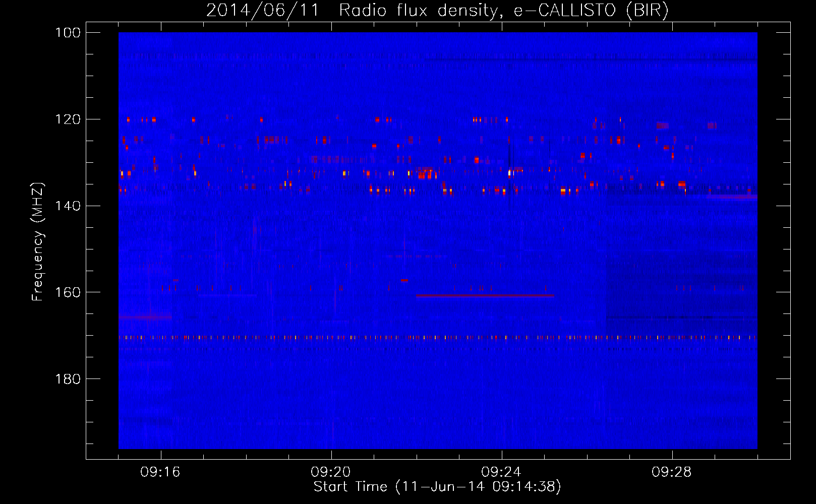The width and height of the screenshot is (816, 504).
Task: Click the long red horizontal line near 160 MHz
Action: (x=485, y=296)
